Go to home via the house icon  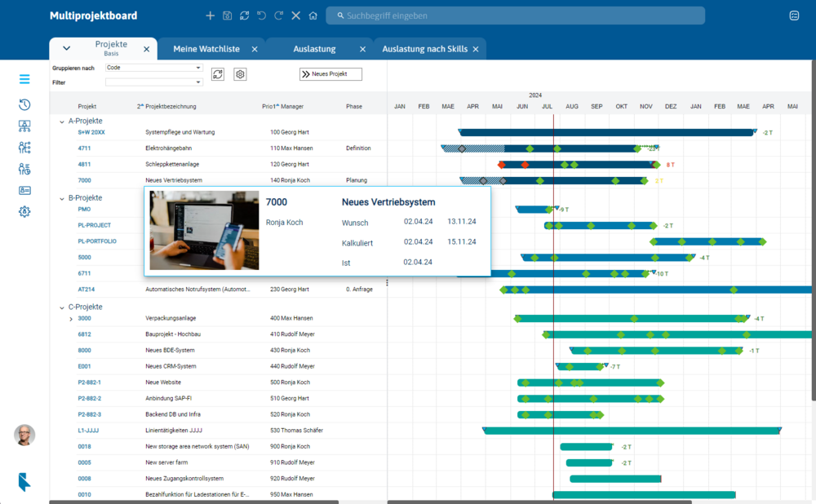click(x=313, y=15)
